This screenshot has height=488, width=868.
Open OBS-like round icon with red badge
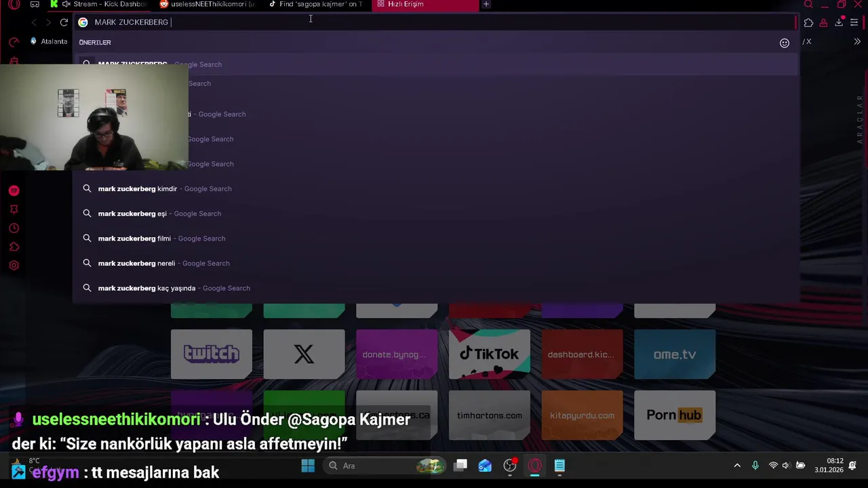510,466
